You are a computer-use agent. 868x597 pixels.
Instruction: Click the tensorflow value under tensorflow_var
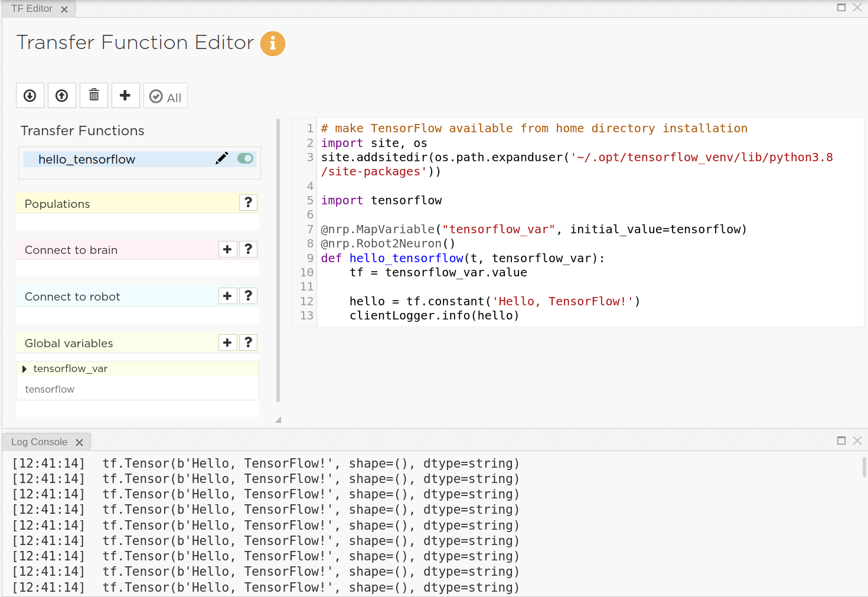(x=50, y=389)
